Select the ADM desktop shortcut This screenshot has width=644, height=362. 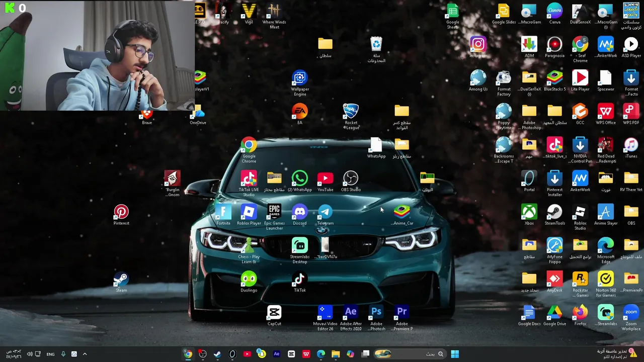click(x=529, y=47)
